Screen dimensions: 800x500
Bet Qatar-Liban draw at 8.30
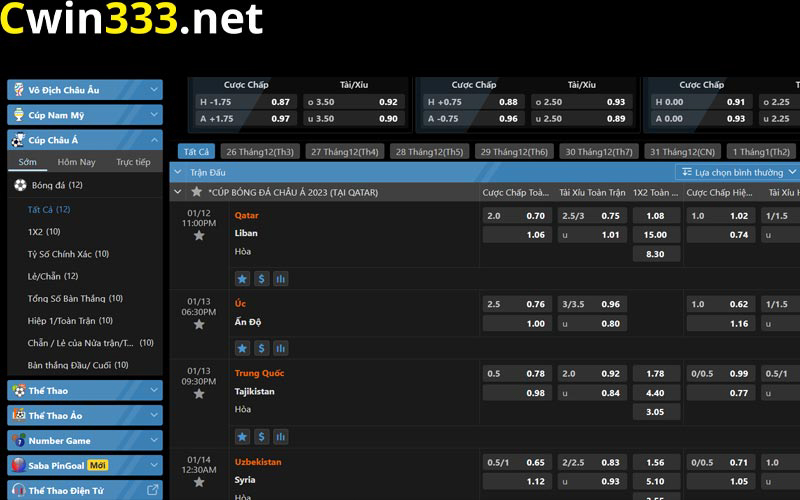coord(656,254)
